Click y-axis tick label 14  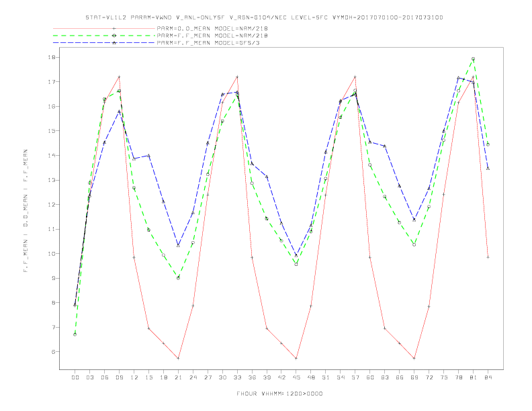pos(52,156)
